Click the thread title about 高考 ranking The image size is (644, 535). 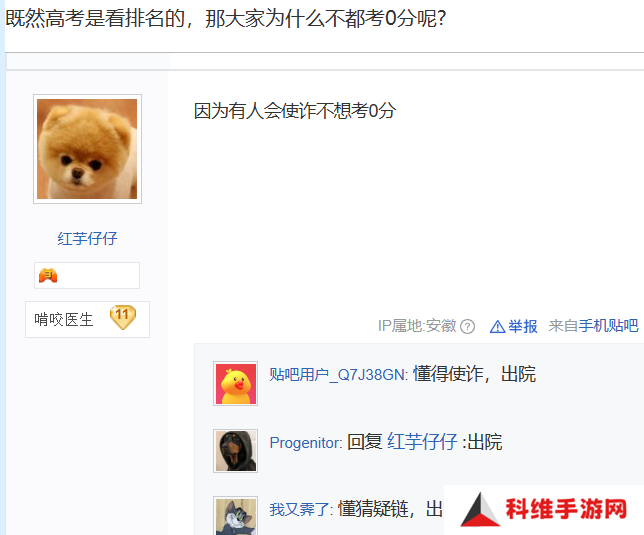[226, 18]
